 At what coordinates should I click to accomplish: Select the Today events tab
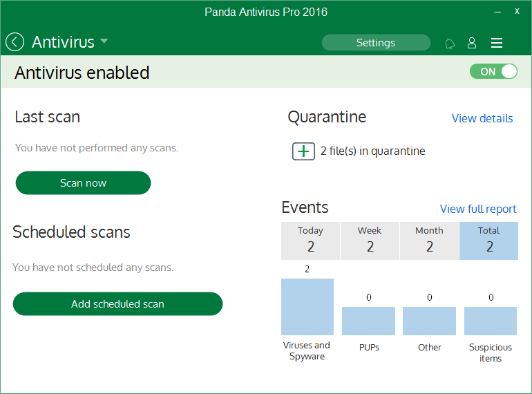(310, 240)
